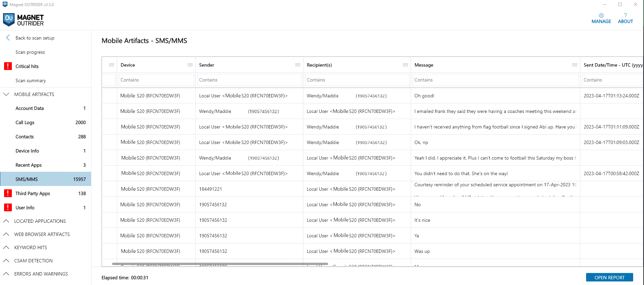Sort by the Sender column header

[x=207, y=65]
